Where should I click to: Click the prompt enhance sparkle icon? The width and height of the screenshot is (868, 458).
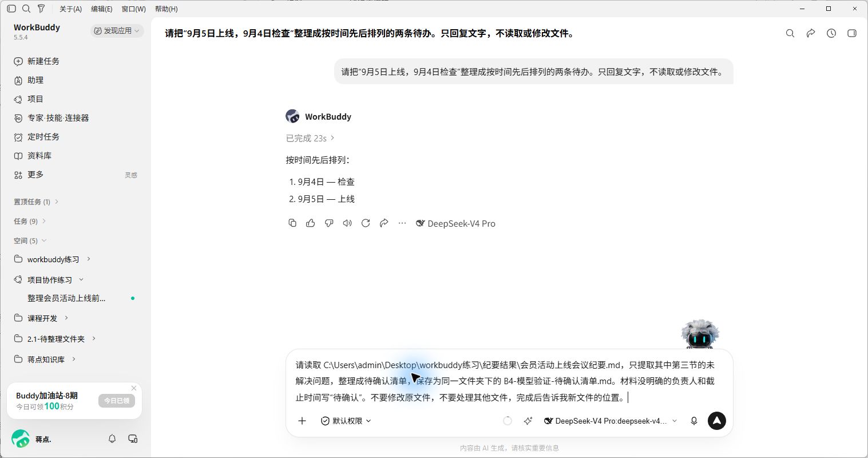(x=528, y=421)
